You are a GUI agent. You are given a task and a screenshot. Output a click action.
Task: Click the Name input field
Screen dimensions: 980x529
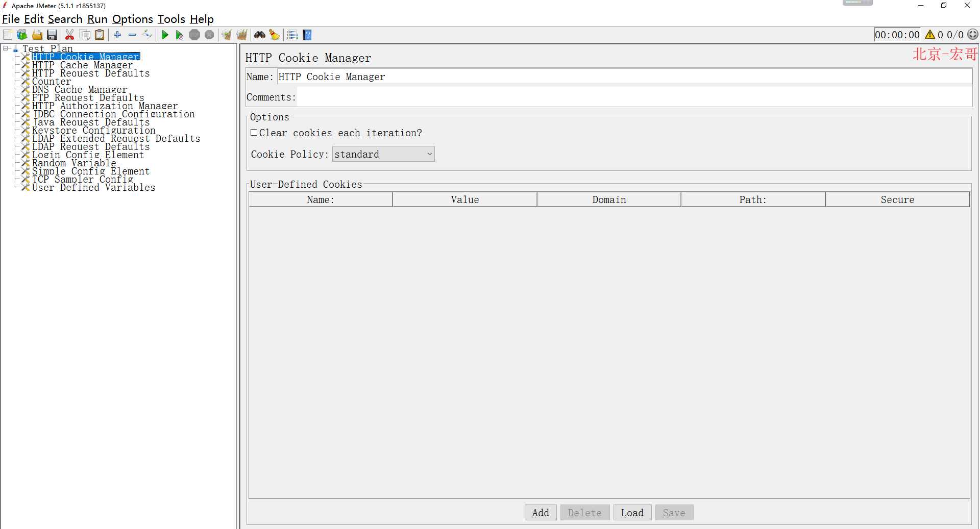pos(624,77)
